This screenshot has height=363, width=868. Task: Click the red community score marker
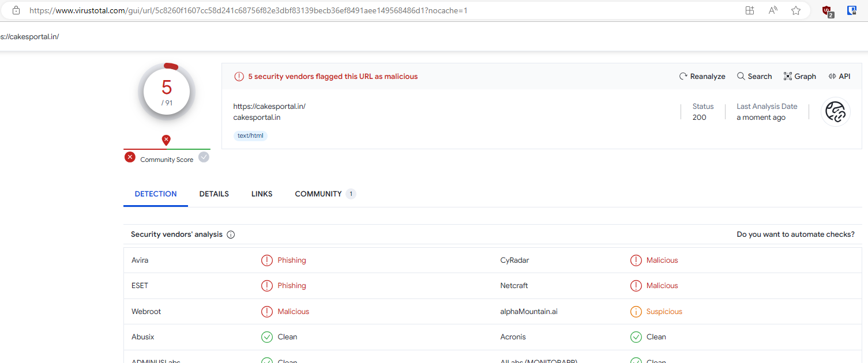[x=166, y=140]
